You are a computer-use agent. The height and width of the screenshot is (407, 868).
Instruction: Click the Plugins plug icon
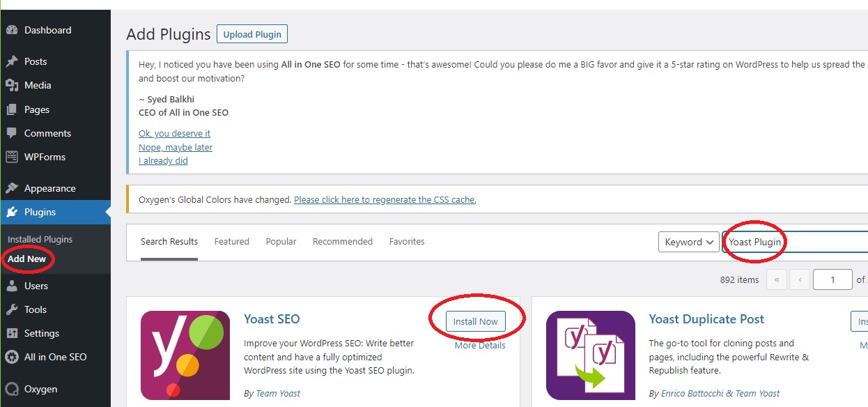pyautogui.click(x=12, y=212)
